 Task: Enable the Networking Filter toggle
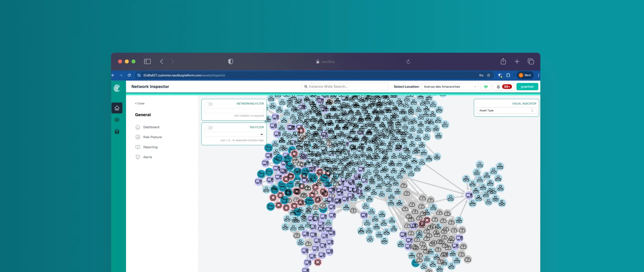pos(208,104)
